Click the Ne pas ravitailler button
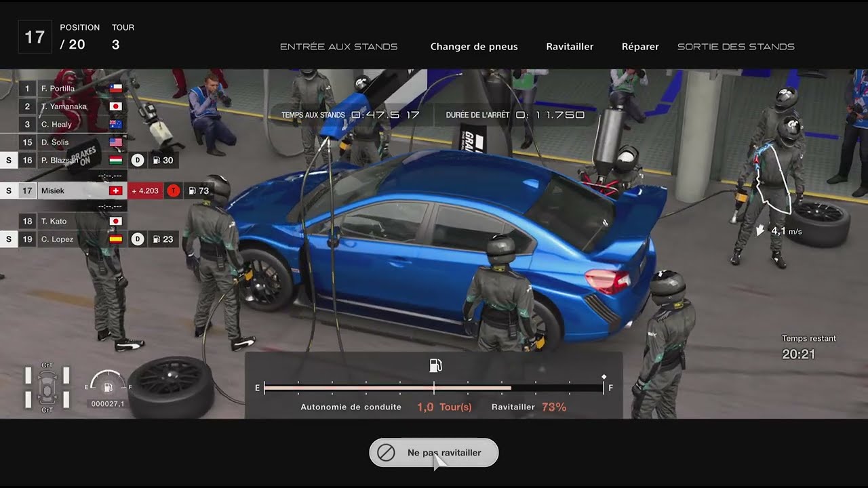The image size is (868, 488). [x=434, y=453]
